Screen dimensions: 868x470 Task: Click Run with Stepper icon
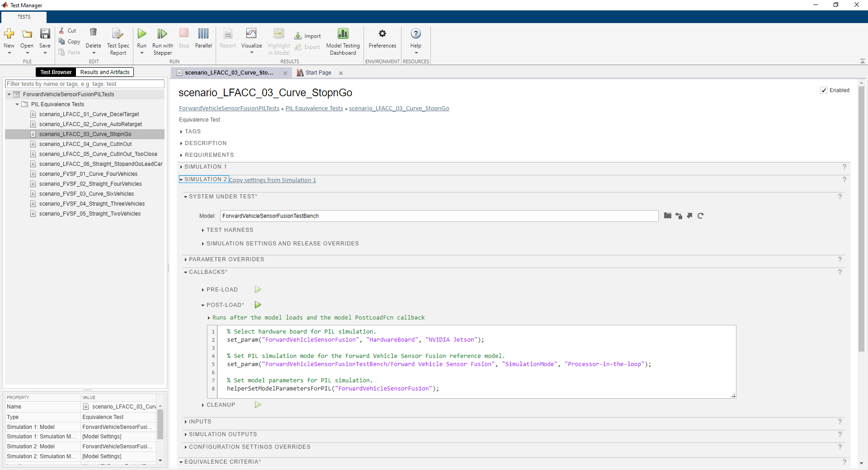162,34
